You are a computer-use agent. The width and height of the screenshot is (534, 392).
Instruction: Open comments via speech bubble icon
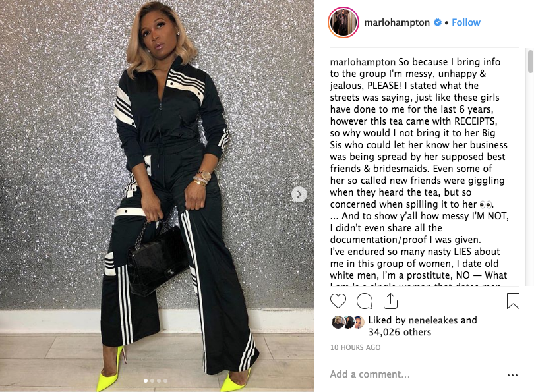365,301
